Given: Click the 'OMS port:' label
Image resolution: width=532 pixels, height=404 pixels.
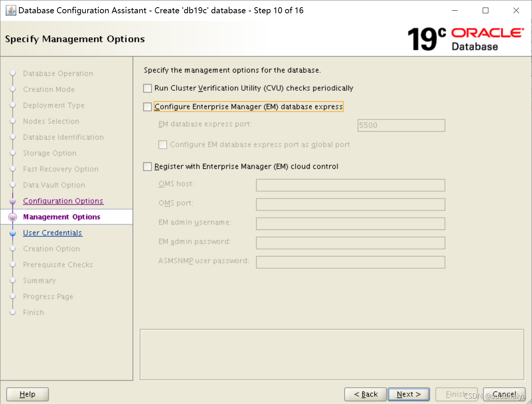Looking at the screenshot, I should (176, 203).
